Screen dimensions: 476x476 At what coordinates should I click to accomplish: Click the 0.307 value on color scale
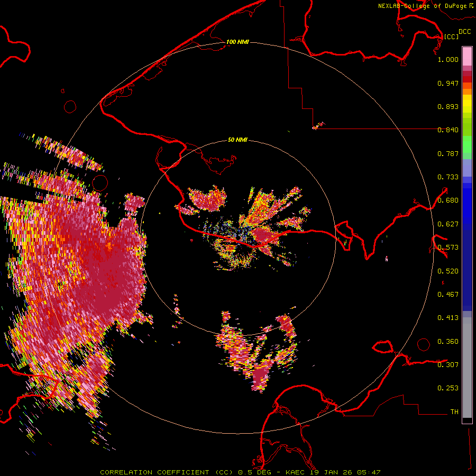tap(448, 364)
